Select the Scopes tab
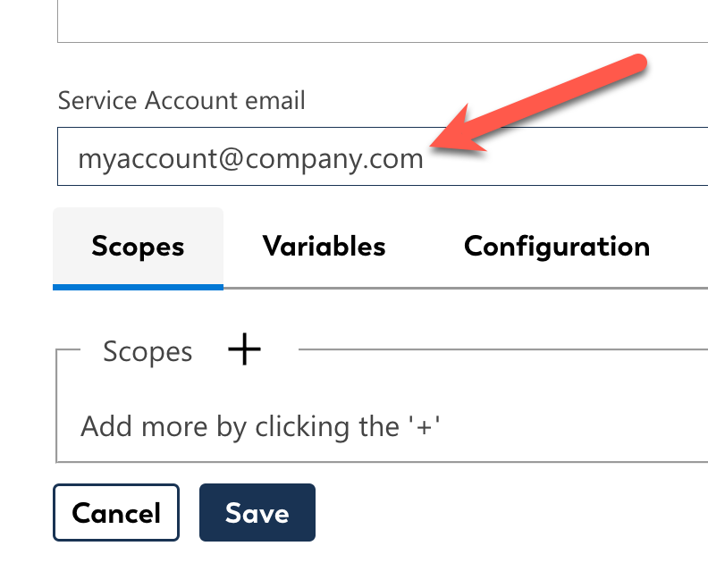Image resolution: width=708 pixels, height=588 pixels. tap(138, 247)
